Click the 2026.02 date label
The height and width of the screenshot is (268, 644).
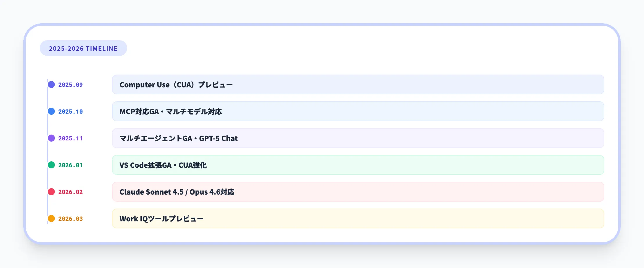click(x=70, y=192)
